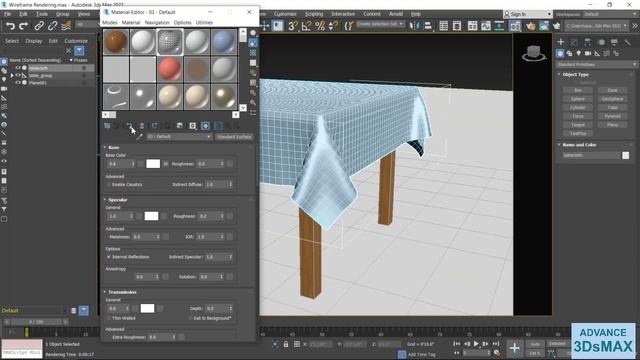Select the Select and Link chain icon
This screenshot has width=640, height=360.
(x=39, y=26)
